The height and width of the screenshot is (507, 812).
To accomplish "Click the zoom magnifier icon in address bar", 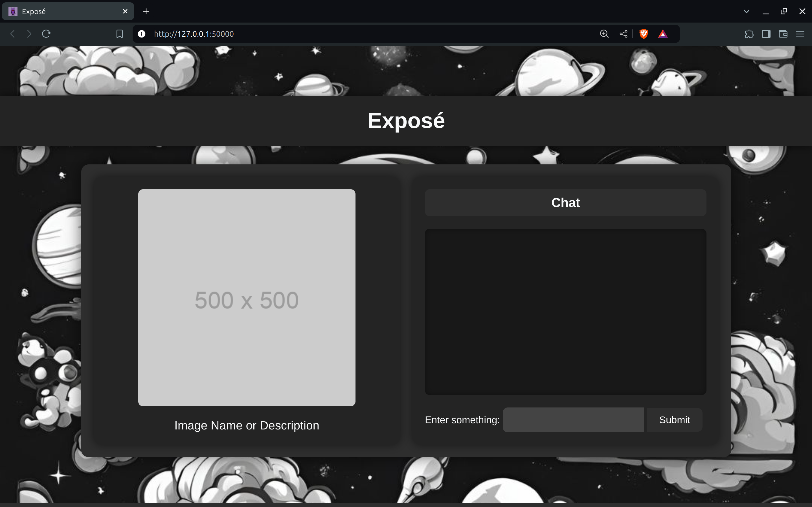I will pyautogui.click(x=604, y=34).
